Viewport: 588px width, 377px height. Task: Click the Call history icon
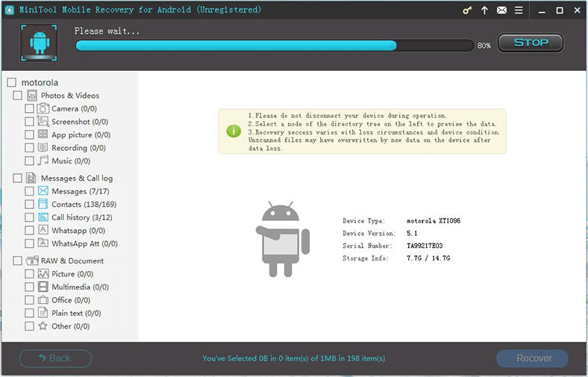click(x=43, y=217)
